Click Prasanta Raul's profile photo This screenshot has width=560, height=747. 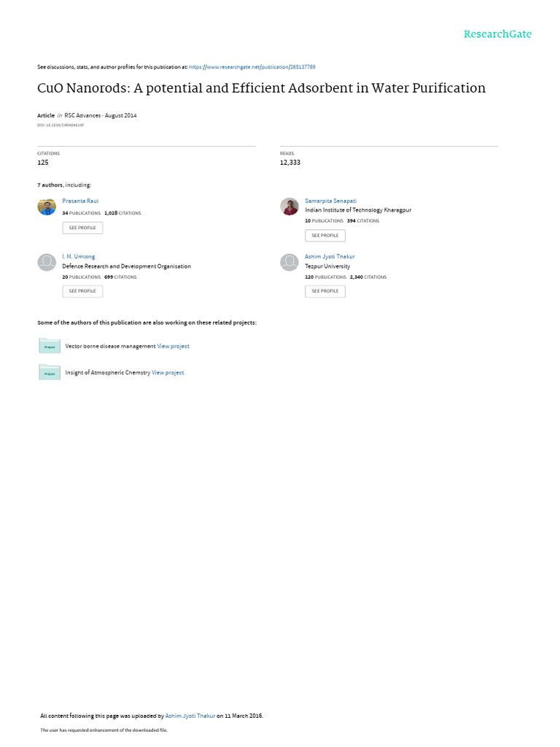47,206
